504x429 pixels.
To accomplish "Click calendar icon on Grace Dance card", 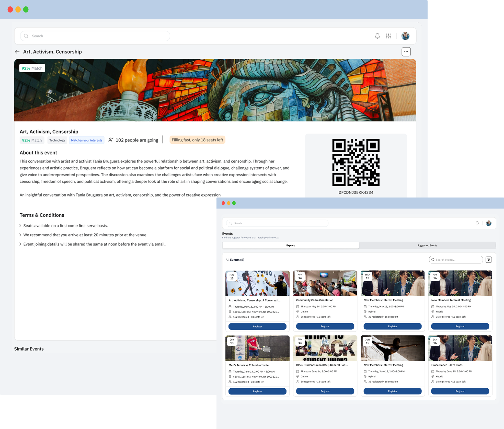I will pyautogui.click(x=433, y=372).
